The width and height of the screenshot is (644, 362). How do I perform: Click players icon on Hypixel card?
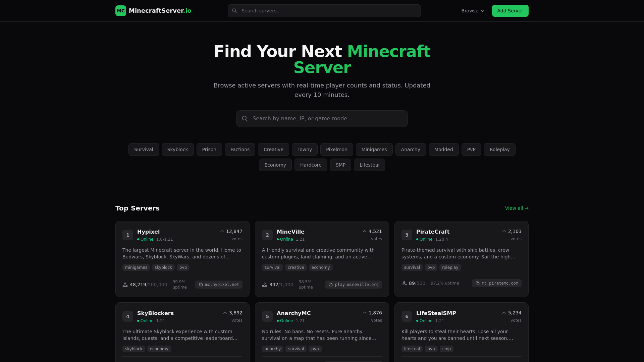pos(125,285)
